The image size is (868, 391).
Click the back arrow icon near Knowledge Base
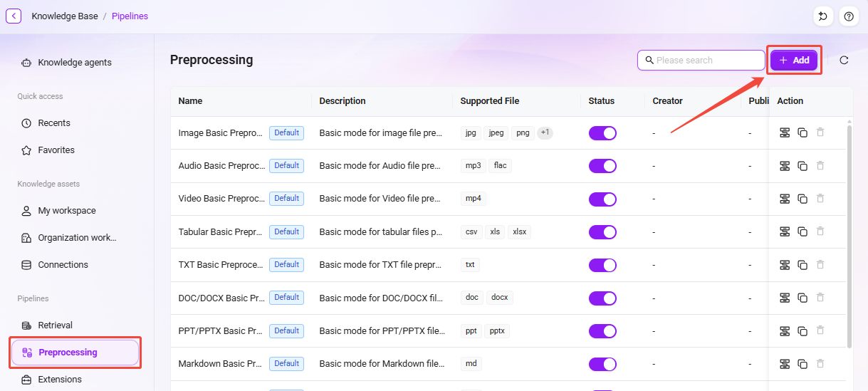(x=14, y=16)
